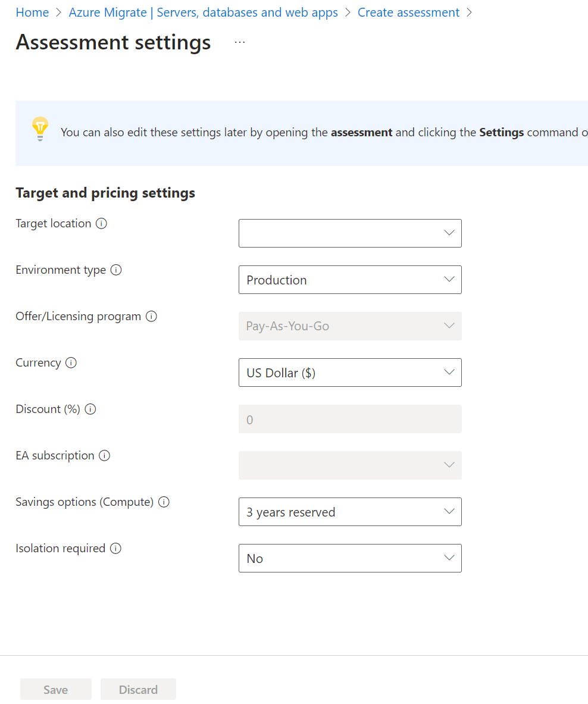Viewport: 588px width, 704px height.
Task: Open the ellipsis menu next to Assessment settings
Action: [x=240, y=42]
